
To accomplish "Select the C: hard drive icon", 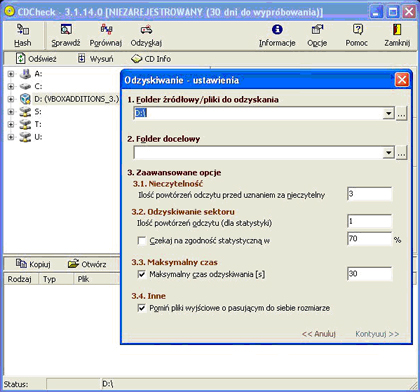I will pos(25,86).
